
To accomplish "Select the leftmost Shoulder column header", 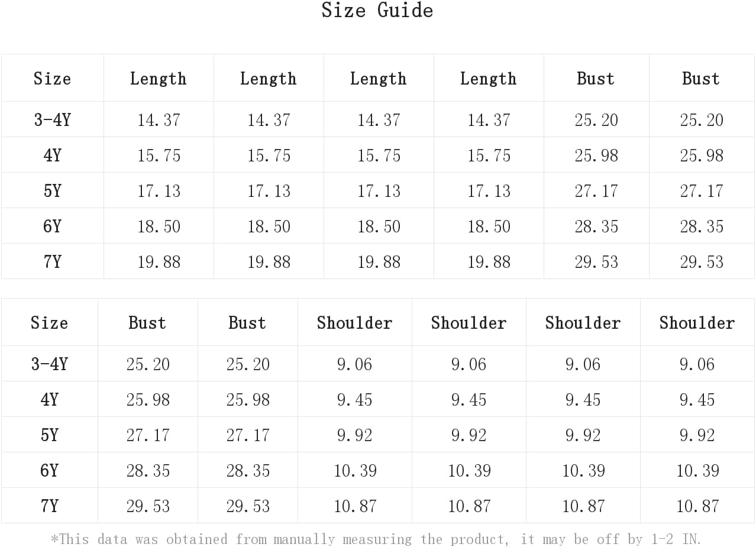I will 354,323.
